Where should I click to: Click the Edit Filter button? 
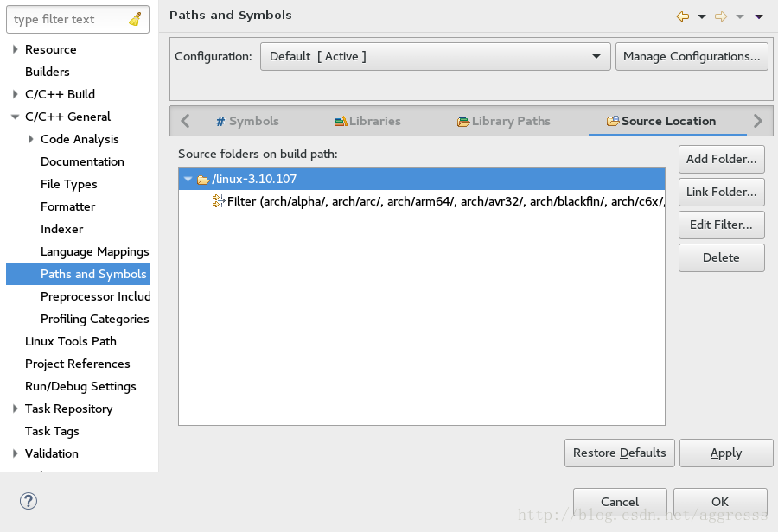pos(722,225)
